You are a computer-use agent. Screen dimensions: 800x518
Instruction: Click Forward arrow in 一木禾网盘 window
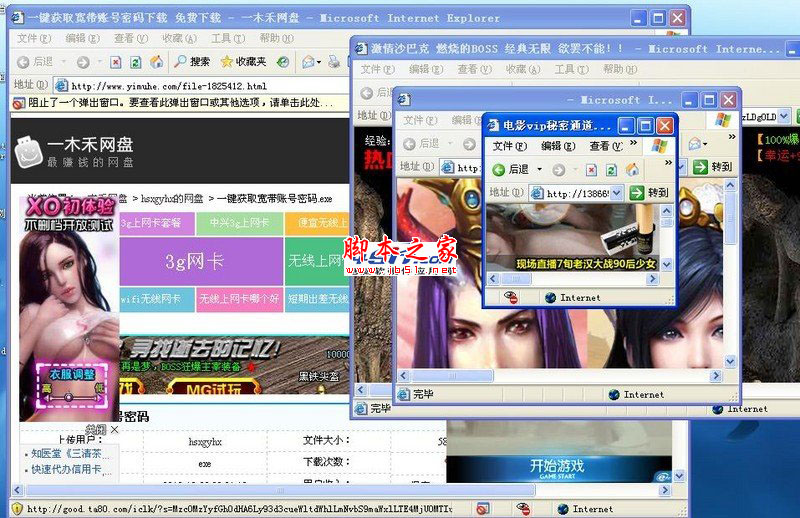click(x=83, y=62)
